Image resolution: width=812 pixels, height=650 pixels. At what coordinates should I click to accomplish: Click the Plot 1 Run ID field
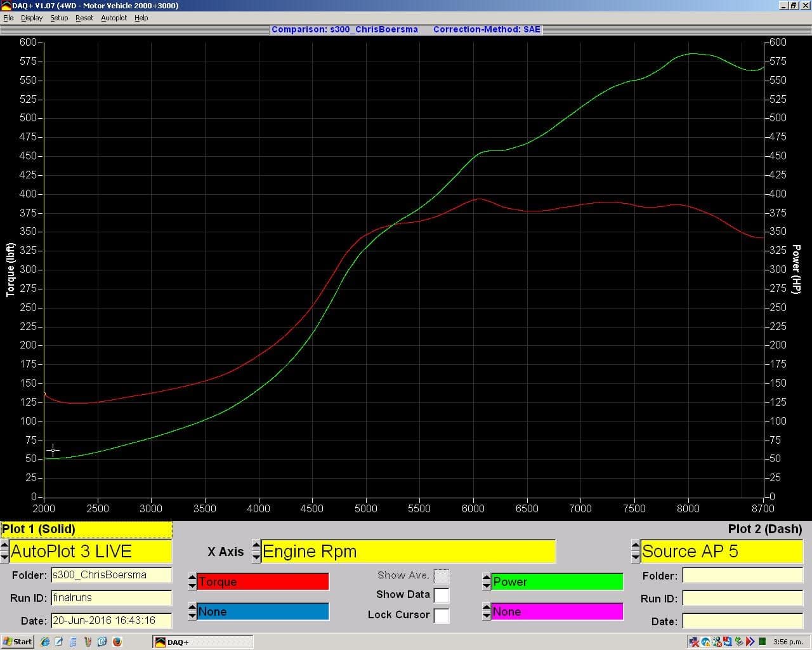(x=111, y=598)
